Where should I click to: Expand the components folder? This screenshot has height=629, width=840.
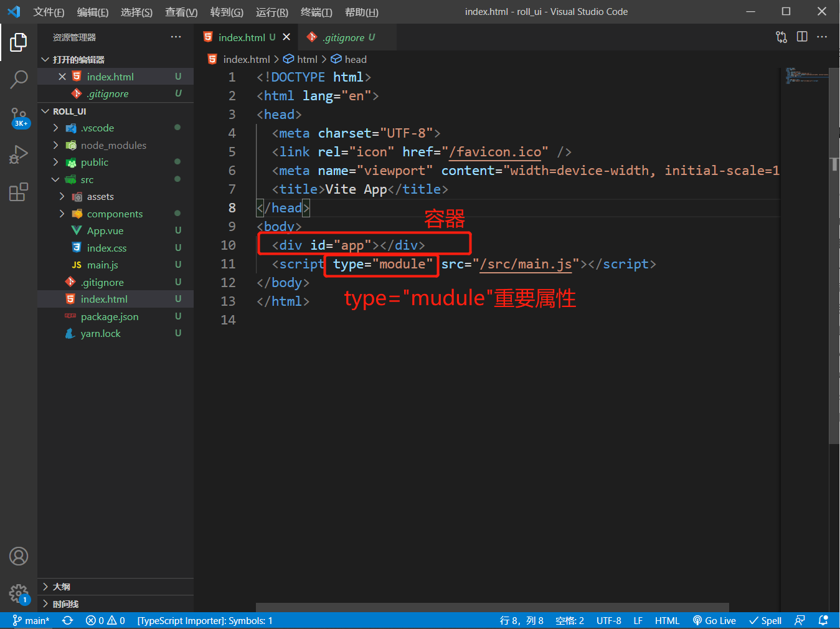point(115,214)
